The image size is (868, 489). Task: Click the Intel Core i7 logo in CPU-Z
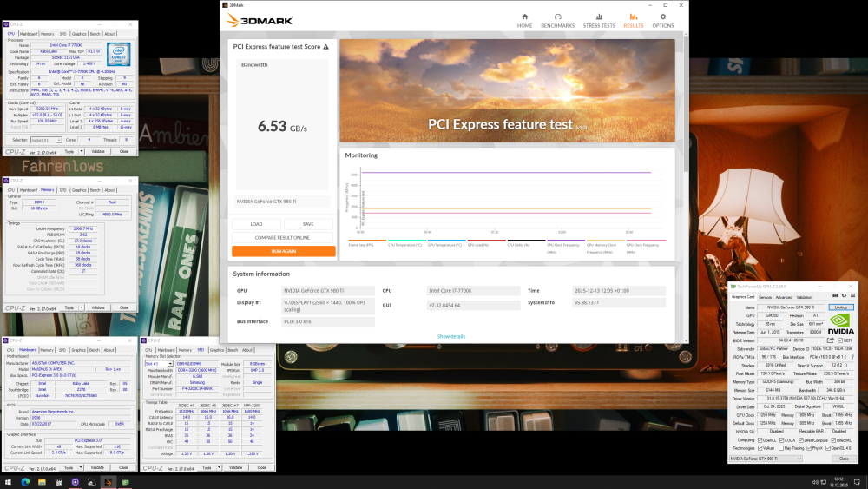118,54
